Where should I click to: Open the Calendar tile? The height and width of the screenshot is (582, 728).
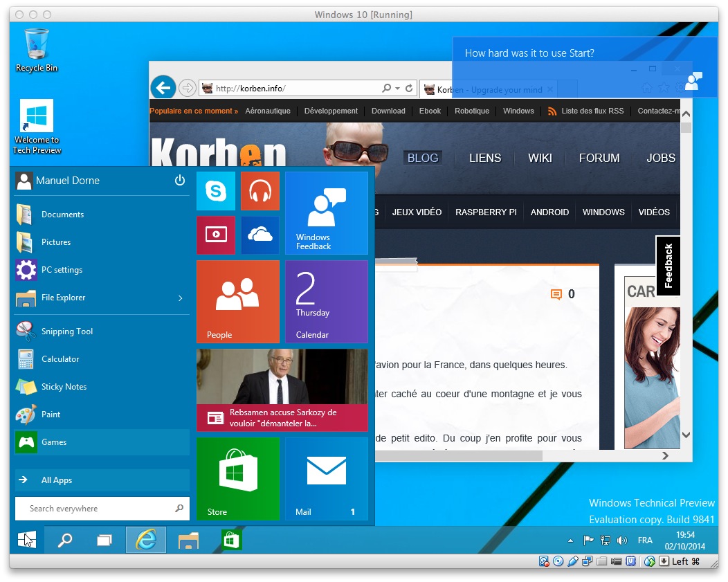coord(327,302)
